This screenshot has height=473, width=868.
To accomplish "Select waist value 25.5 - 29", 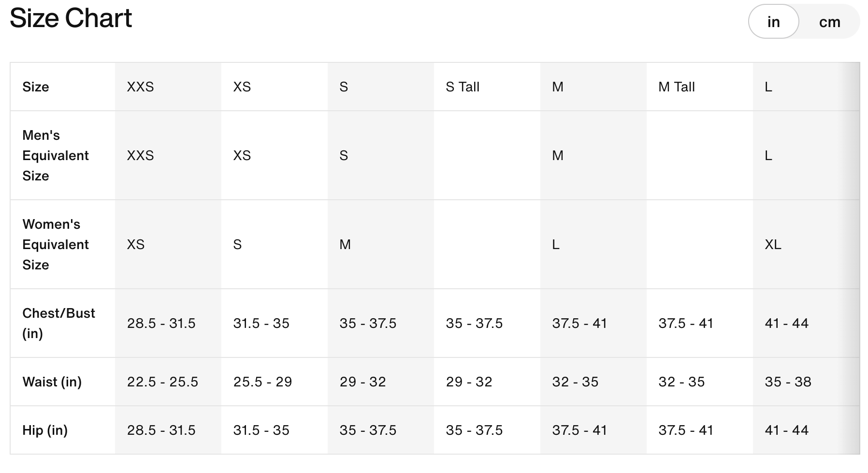I will coord(262,382).
